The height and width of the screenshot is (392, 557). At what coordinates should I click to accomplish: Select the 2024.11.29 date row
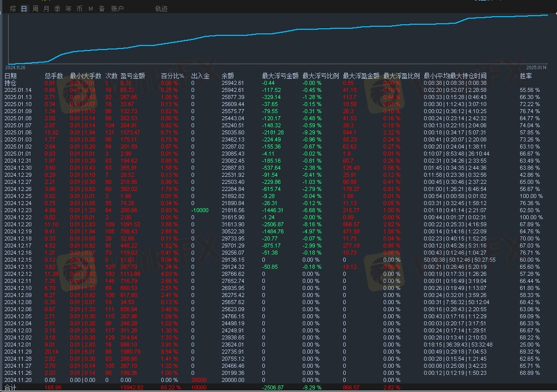click(18, 352)
